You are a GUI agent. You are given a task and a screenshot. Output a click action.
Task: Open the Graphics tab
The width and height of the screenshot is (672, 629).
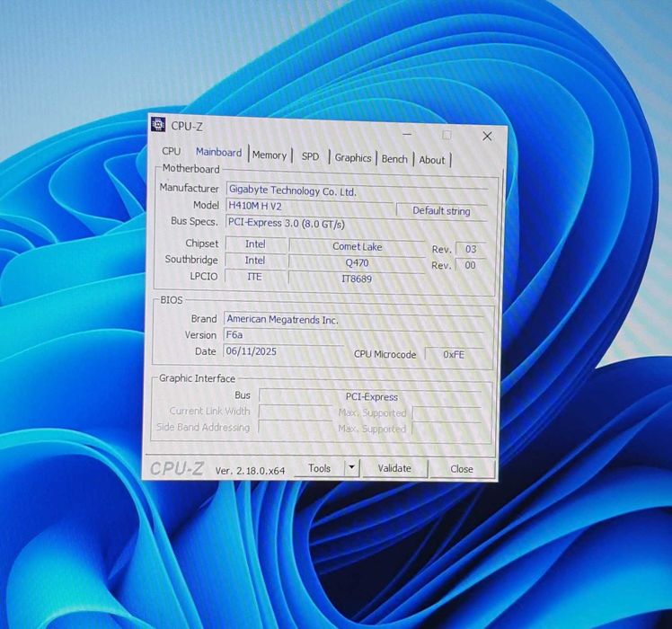point(353,158)
